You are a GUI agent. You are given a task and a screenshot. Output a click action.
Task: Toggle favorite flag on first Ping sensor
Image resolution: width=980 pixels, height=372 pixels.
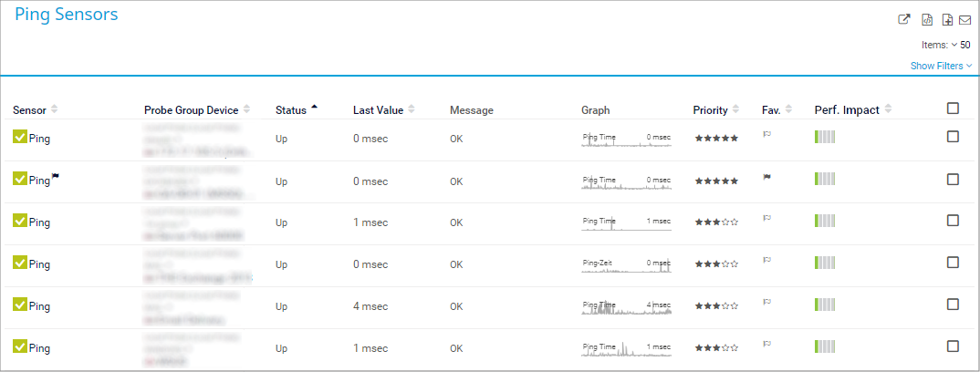coord(767,135)
